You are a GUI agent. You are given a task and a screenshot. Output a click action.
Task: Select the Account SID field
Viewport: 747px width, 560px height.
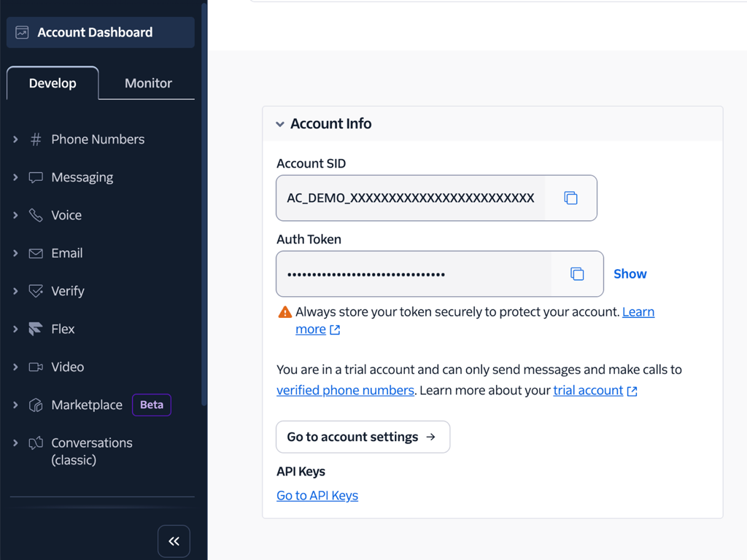tap(411, 198)
